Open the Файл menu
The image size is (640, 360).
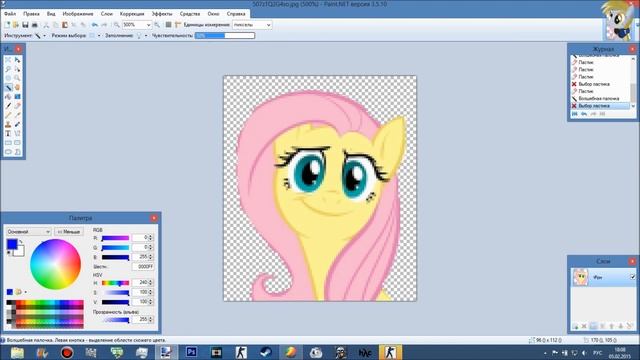click(10, 14)
